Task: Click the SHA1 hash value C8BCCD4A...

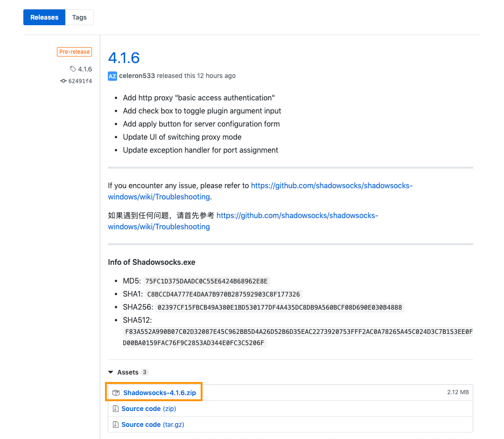Action: (224, 294)
